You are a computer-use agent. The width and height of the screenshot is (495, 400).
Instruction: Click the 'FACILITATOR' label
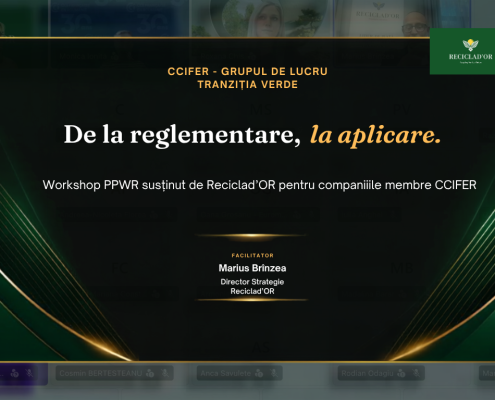tap(253, 255)
